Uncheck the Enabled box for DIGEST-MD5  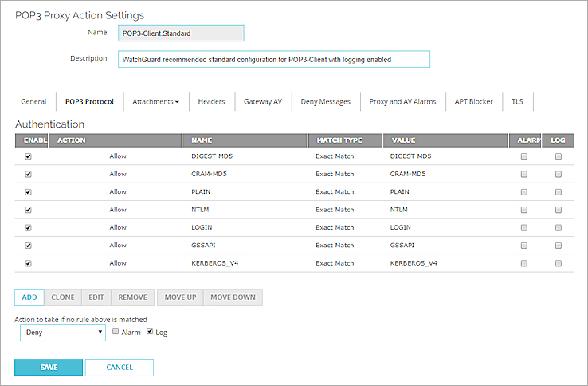tap(29, 156)
